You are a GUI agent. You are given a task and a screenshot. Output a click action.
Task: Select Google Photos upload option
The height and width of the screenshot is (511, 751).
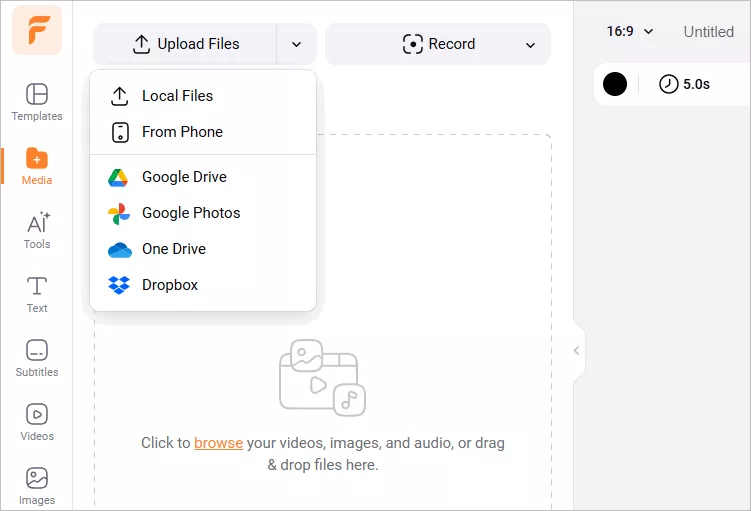[203, 213]
